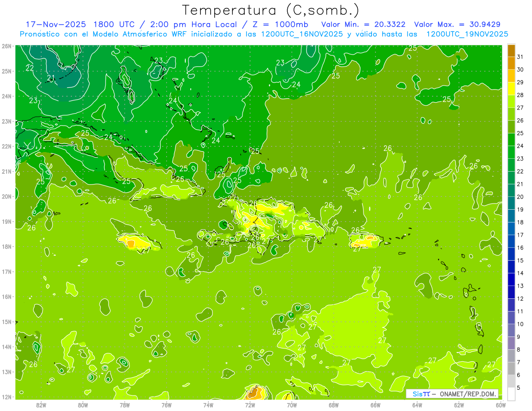
Task: Click the 17N latitude axis label
Action: 7,271
